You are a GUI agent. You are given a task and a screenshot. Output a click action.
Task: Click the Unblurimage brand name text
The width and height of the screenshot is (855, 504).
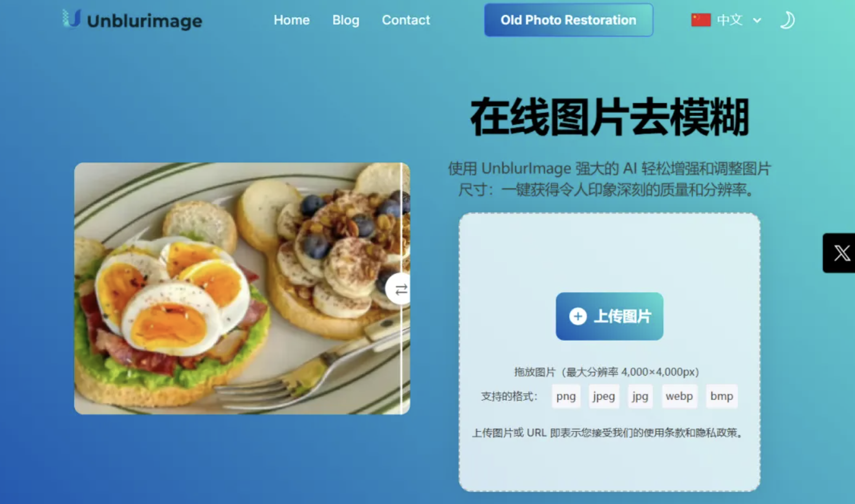coord(145,21)
